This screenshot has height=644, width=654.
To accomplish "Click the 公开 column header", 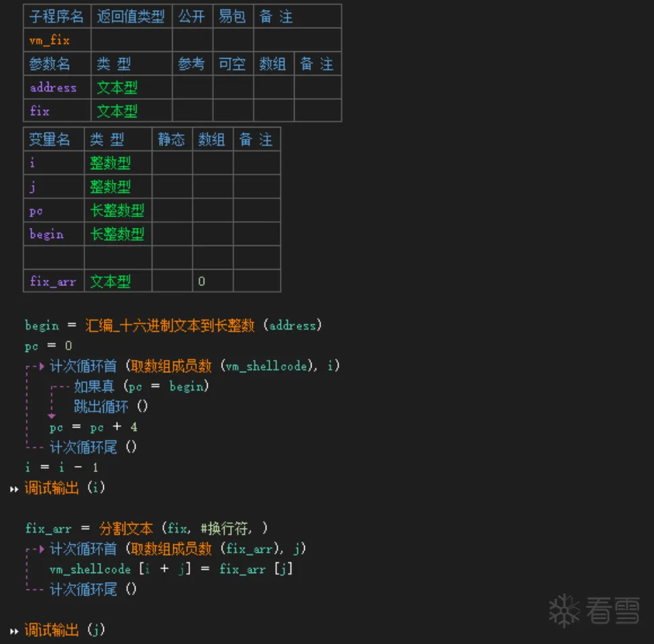I will coord(192,16).
